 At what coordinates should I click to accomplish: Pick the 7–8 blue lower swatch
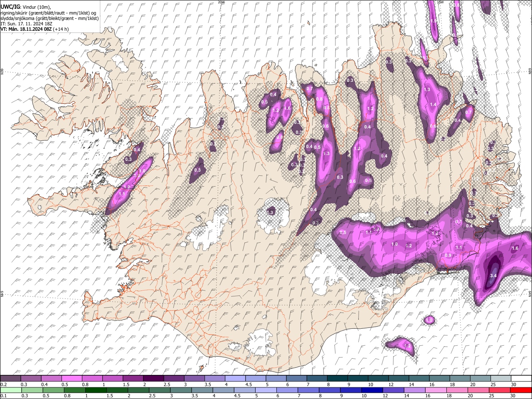308,390
